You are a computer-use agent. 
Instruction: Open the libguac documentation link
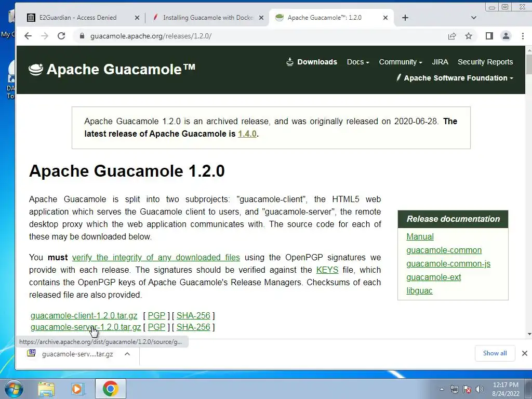coord(419,291)
